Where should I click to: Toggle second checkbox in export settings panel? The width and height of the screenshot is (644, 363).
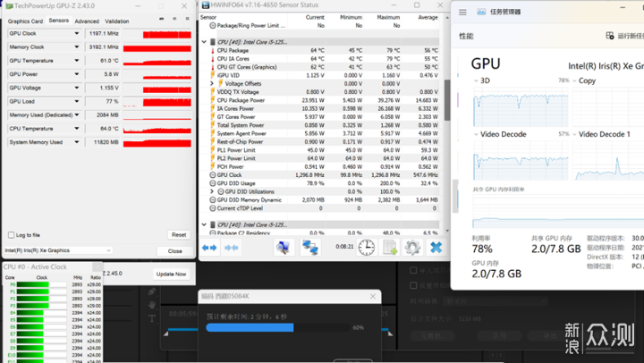pyautogui.click(x=413, y=285)
